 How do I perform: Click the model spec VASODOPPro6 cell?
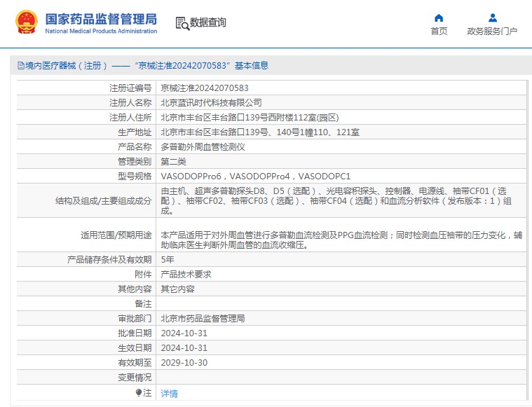[191, 176]
